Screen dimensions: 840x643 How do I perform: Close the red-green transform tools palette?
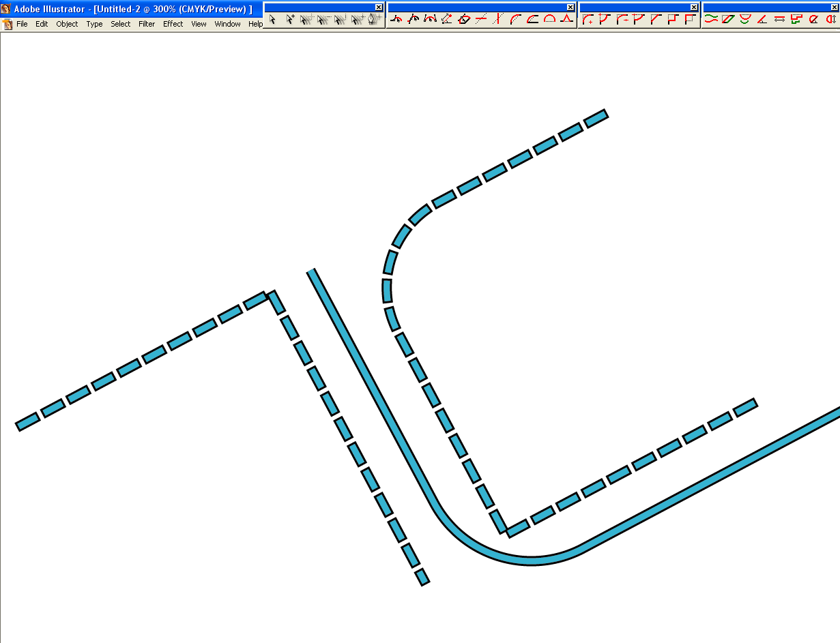[x=835, y=7]
